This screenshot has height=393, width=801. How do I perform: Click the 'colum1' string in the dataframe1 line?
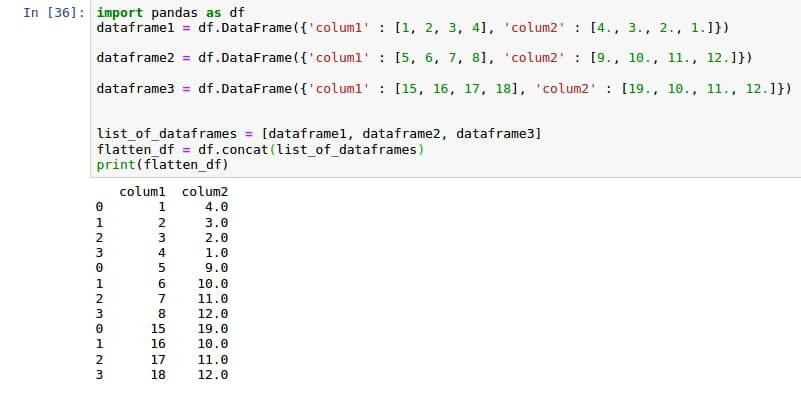point(342,28)
